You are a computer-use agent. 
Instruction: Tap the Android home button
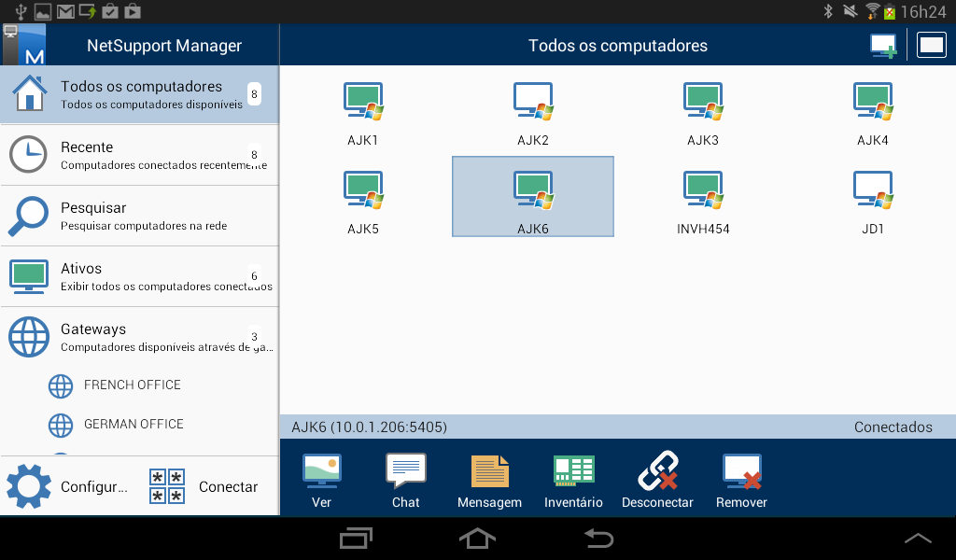pyautogui.click(x=477, y=538)
